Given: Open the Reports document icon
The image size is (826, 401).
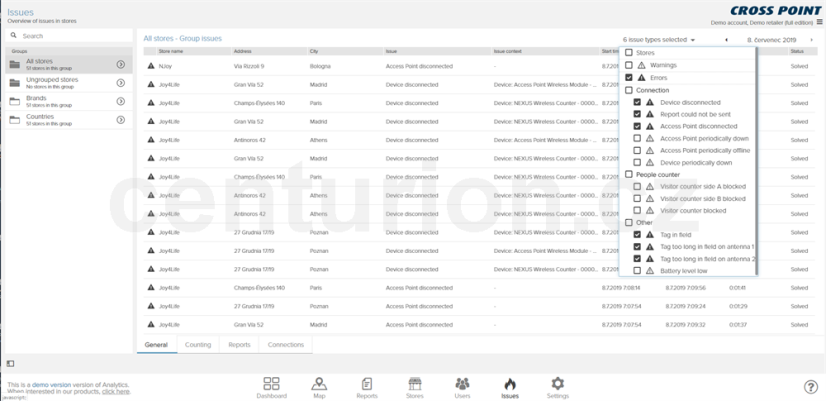Looking at the screenshot, I should (x=367, y=384).
